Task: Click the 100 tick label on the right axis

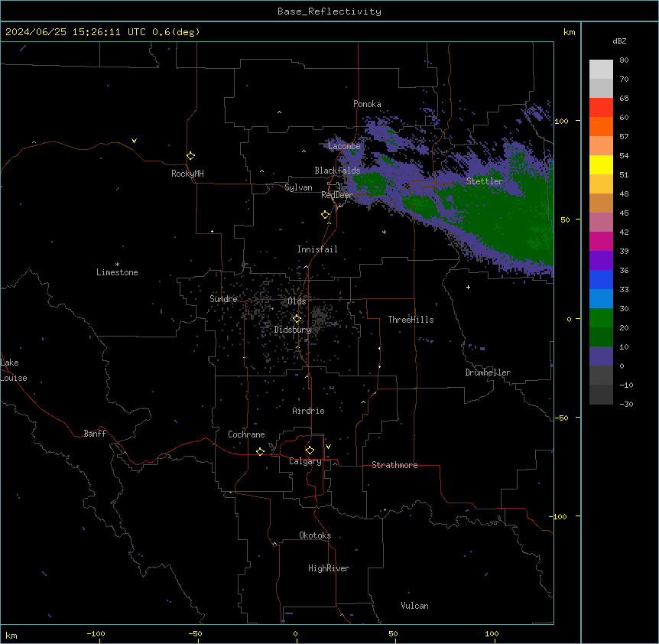Action: pyautogui.click(x=561, y=121)
